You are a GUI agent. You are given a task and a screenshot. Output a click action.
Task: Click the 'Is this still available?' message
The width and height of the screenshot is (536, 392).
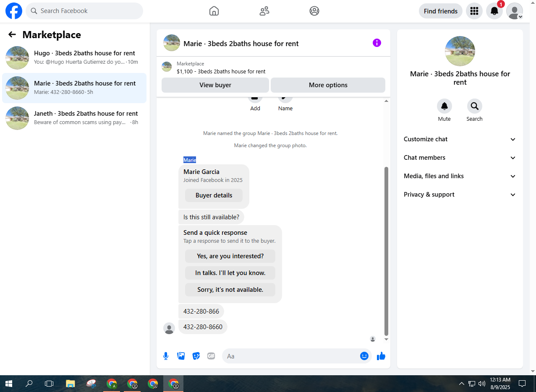211,217
